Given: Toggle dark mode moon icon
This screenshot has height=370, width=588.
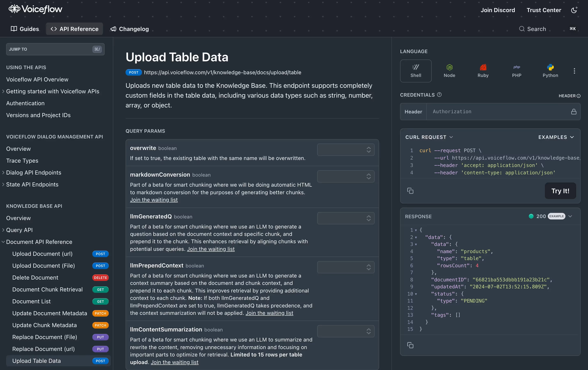Looking at the screenshot, I should pyautogui.click(x=574, y=10).
